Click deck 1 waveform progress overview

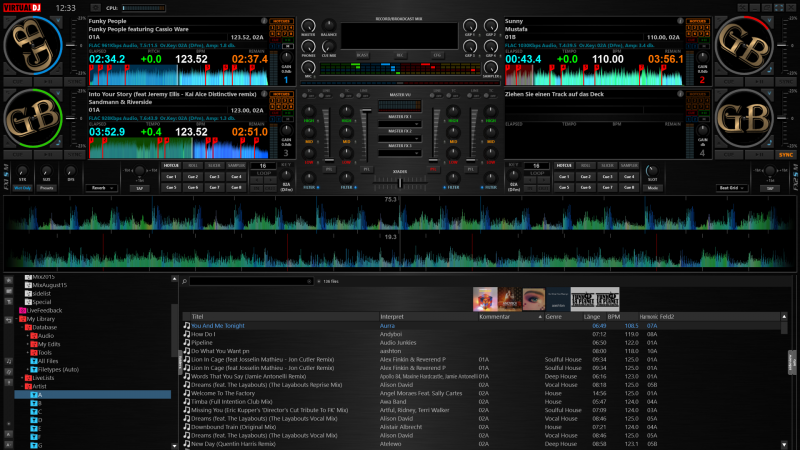pos(179,75)
